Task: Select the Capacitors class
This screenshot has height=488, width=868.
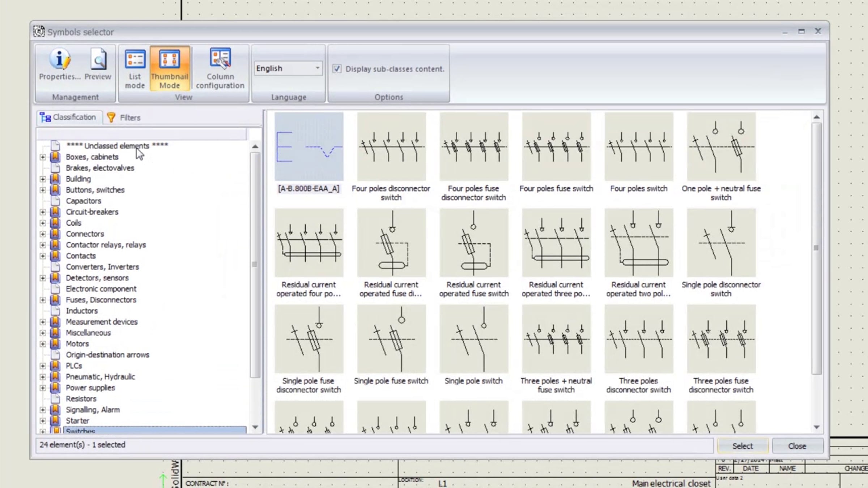Action: pyautogui.click(x=84, y=201)
